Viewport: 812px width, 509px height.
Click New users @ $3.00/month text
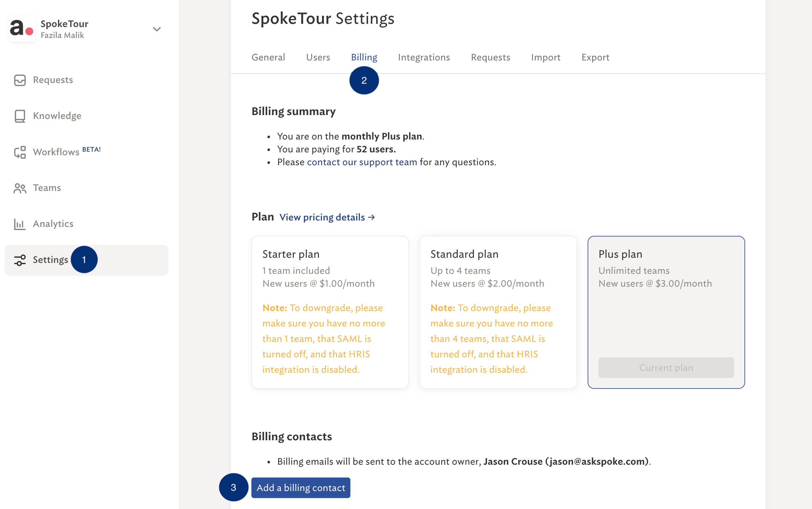click(655, 283)
